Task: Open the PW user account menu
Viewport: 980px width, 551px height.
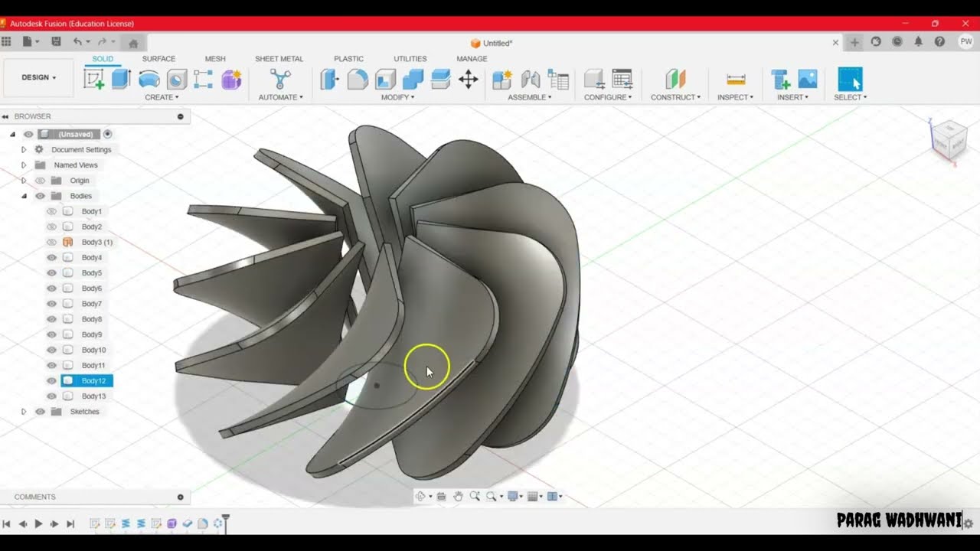Action: (965, 42)
